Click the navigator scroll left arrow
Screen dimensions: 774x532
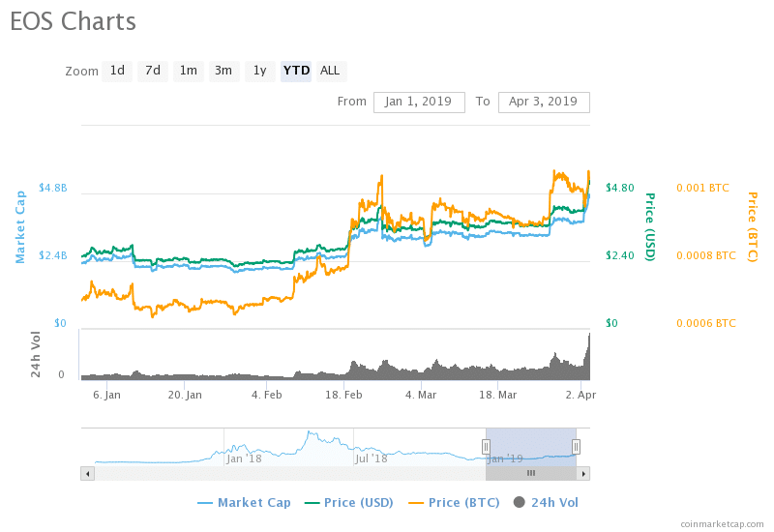click(x=88, y=474)
